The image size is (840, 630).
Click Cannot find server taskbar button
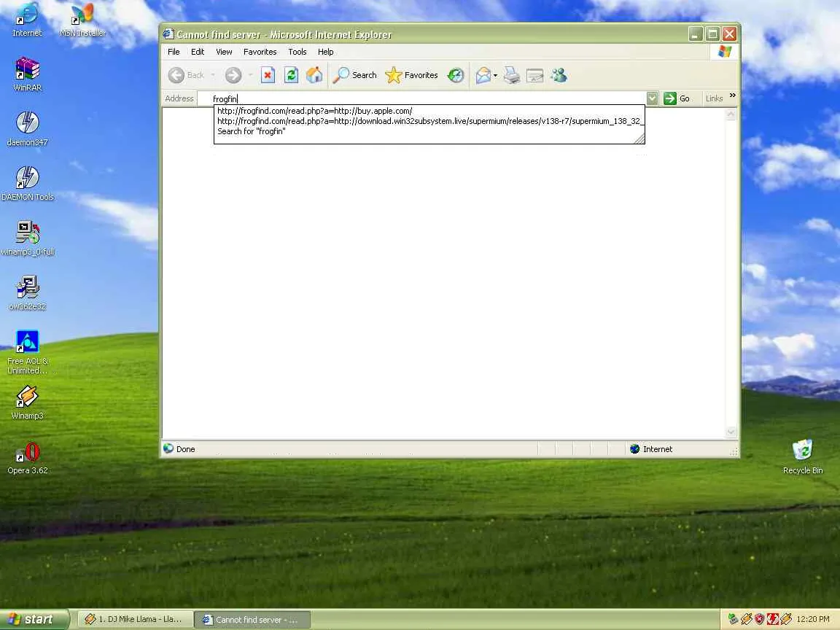252,620
